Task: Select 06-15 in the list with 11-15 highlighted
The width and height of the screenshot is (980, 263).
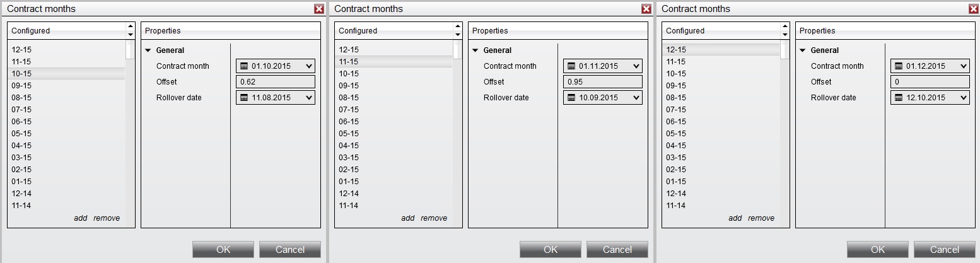Action: 349,122
